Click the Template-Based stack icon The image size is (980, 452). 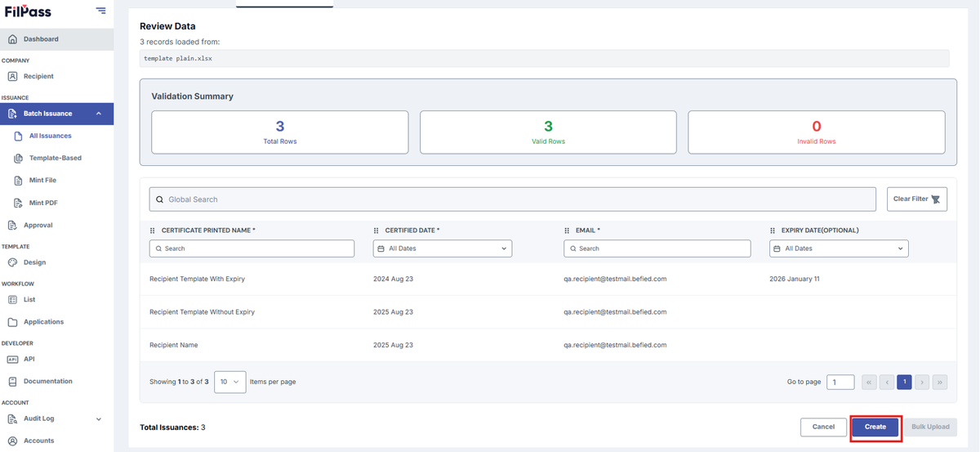coord(20,158)
